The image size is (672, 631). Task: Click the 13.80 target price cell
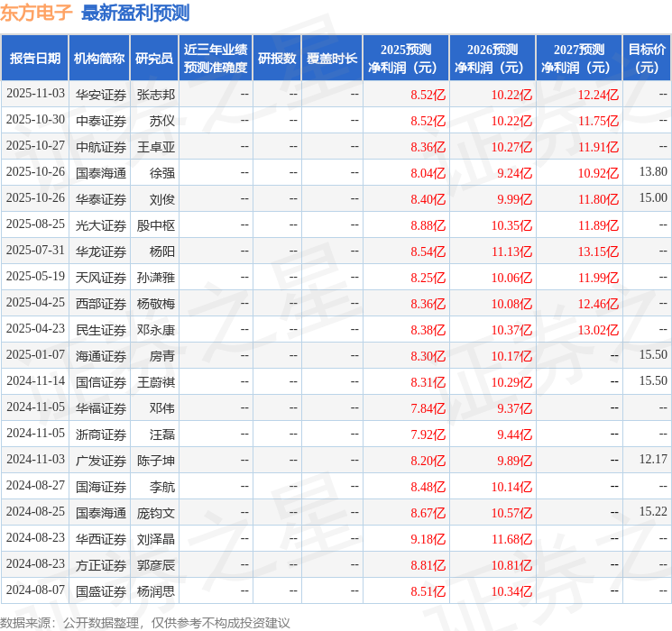(652, 172)
